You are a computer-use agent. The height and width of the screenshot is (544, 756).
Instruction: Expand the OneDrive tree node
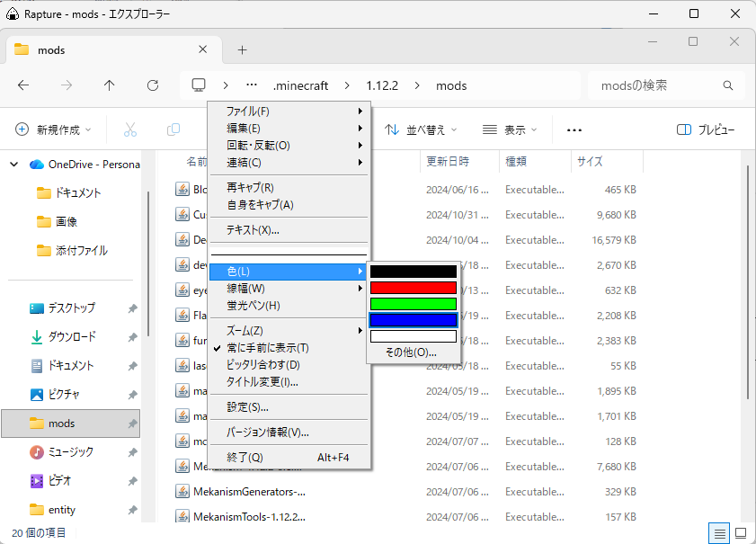point(13,164)
